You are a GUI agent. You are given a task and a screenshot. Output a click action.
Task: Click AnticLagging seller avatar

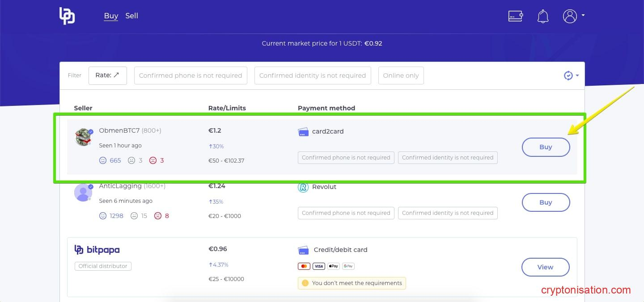(84, 193)
